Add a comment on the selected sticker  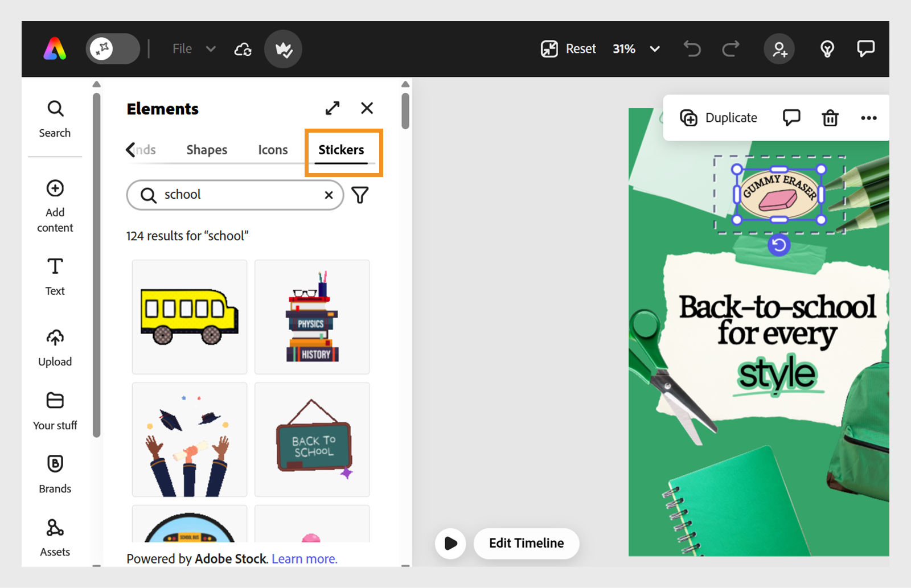click(791, 118)
